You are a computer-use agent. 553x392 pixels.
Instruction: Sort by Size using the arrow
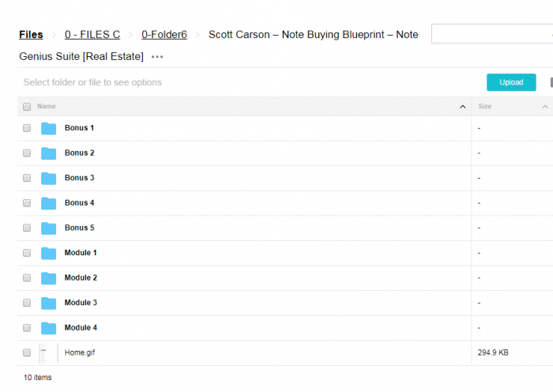[x=545, y=107]
